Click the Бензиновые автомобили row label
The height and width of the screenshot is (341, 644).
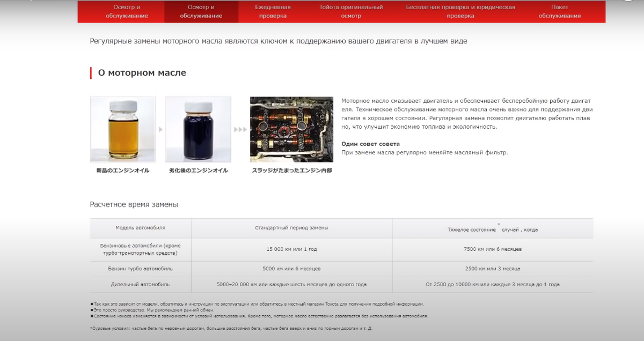pos(141,249)
